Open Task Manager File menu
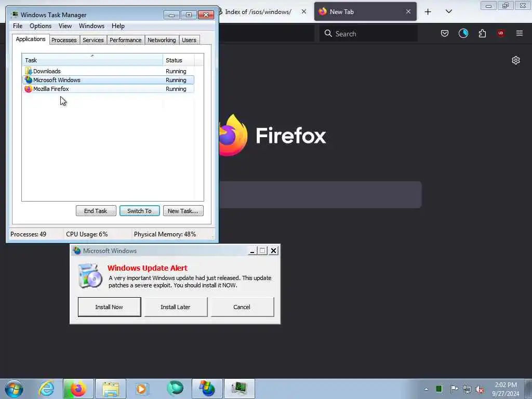This screenshot has height=399, width=532. [18, 26]
